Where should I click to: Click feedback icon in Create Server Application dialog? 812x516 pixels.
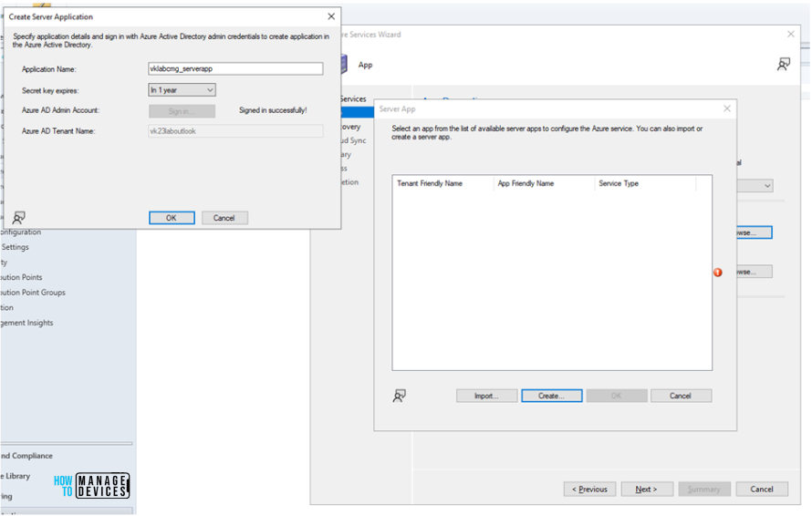pyautogui.click(x=19, y=217)
